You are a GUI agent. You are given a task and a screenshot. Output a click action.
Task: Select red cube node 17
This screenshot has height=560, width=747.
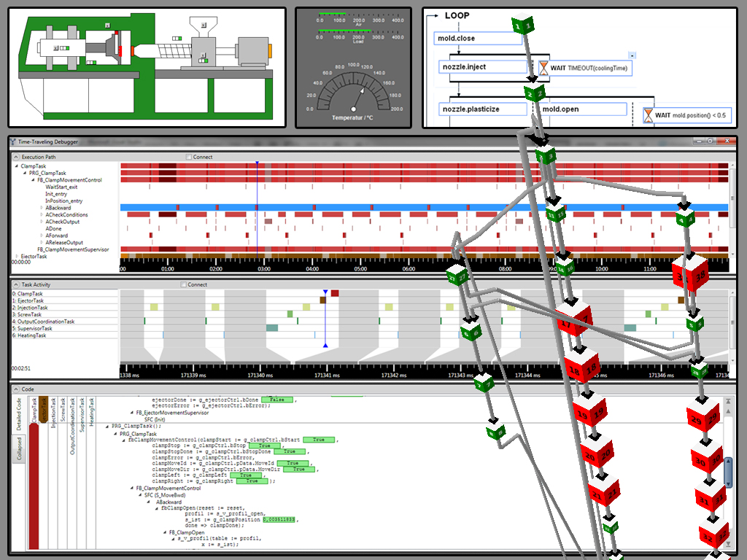coord(574,318)
